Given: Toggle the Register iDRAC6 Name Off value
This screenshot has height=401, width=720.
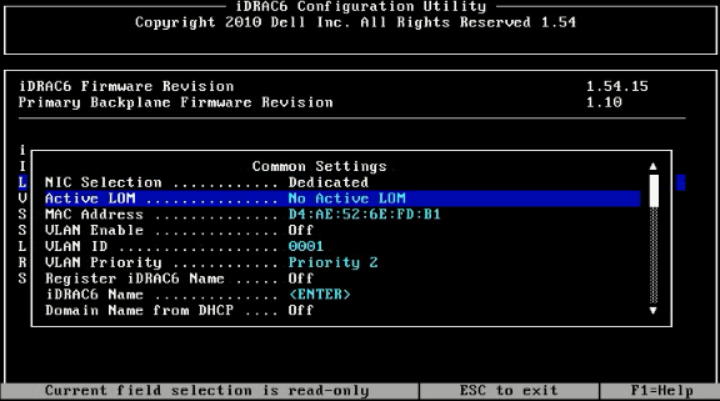Looking at the screenshot, I should coord(301,278).
